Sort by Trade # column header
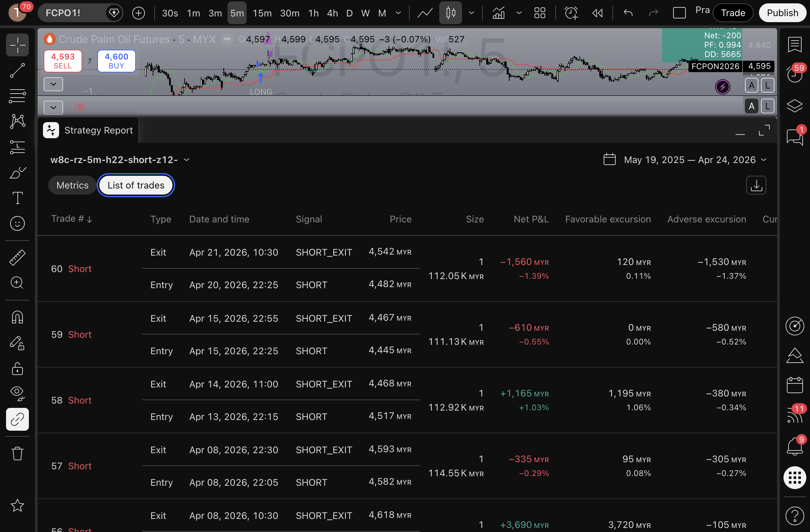Image resolution: width=810 pixels, height=532 pixels. point(71,219)
